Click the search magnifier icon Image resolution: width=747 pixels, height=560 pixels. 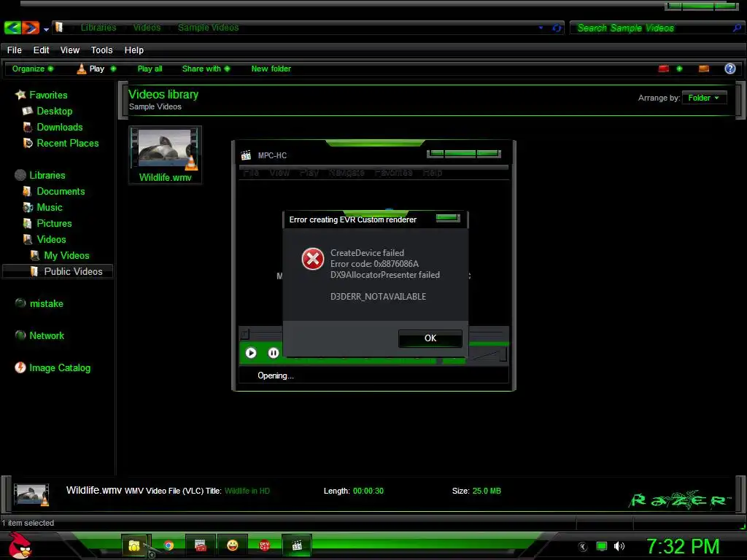(x=737, y=28)
